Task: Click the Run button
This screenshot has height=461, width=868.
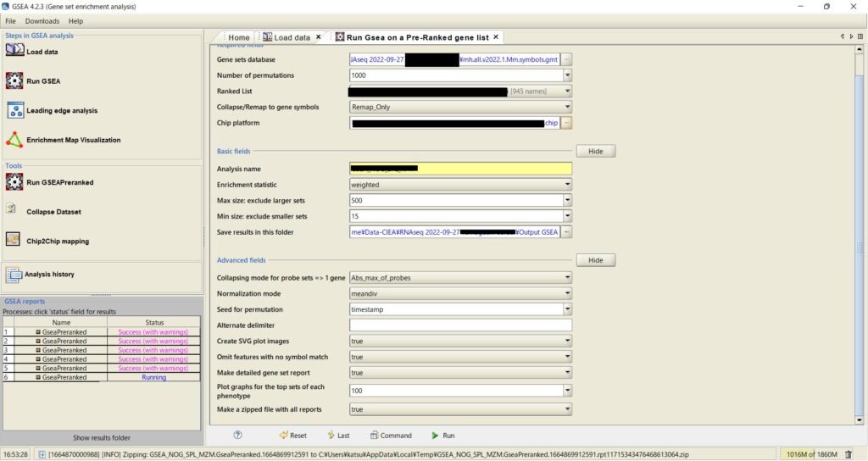Action: [x=442, y=436]
